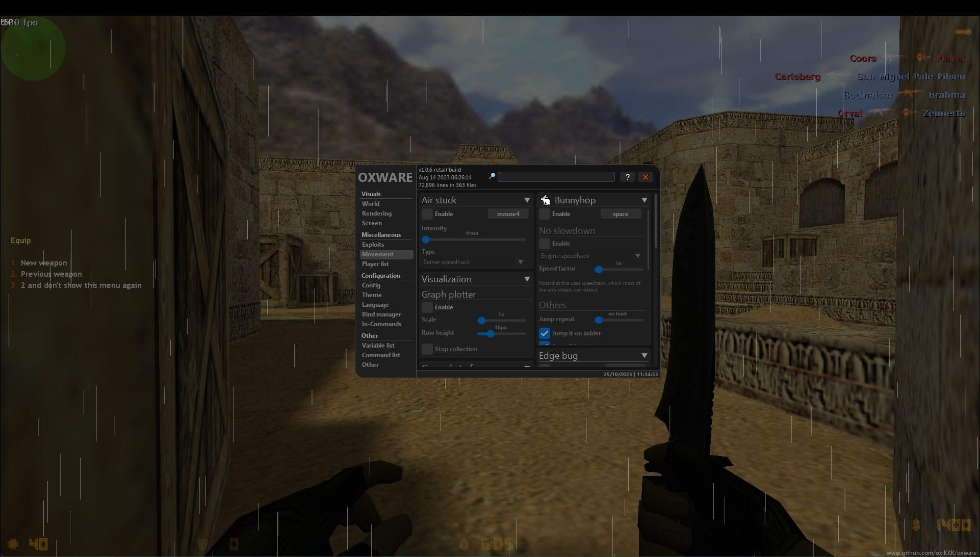Select the Visuals menu tab
The height and width of the screenshot is (557, 980).
pos(371,194)
